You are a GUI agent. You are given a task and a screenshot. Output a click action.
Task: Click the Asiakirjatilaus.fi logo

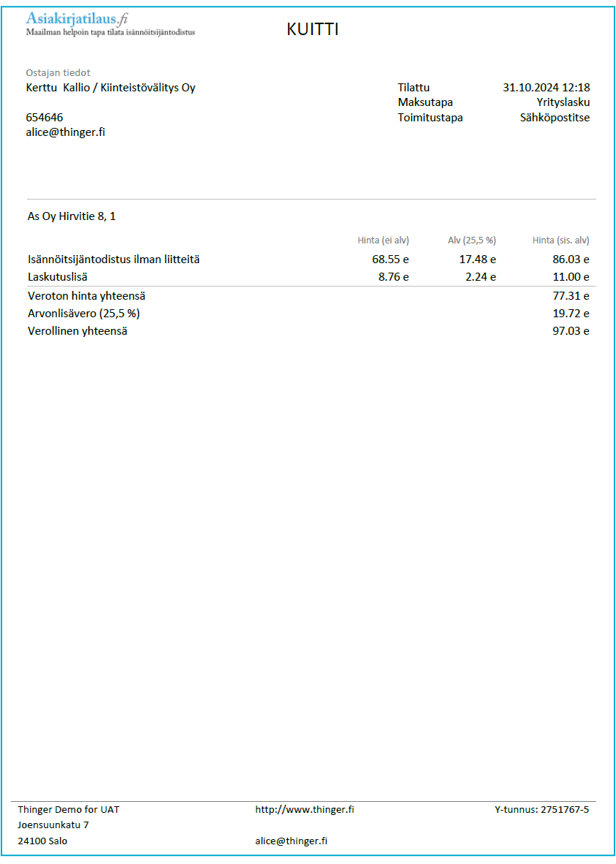point(77,19)
